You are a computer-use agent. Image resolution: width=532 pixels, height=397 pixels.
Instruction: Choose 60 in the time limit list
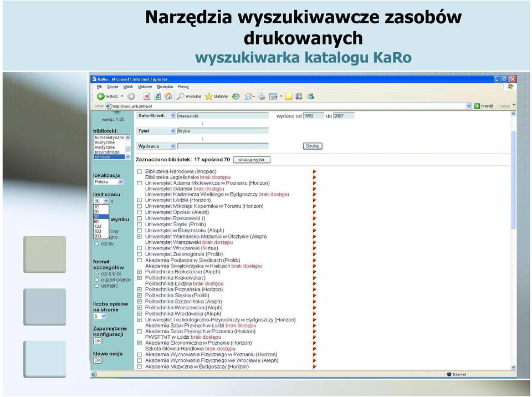101,221
